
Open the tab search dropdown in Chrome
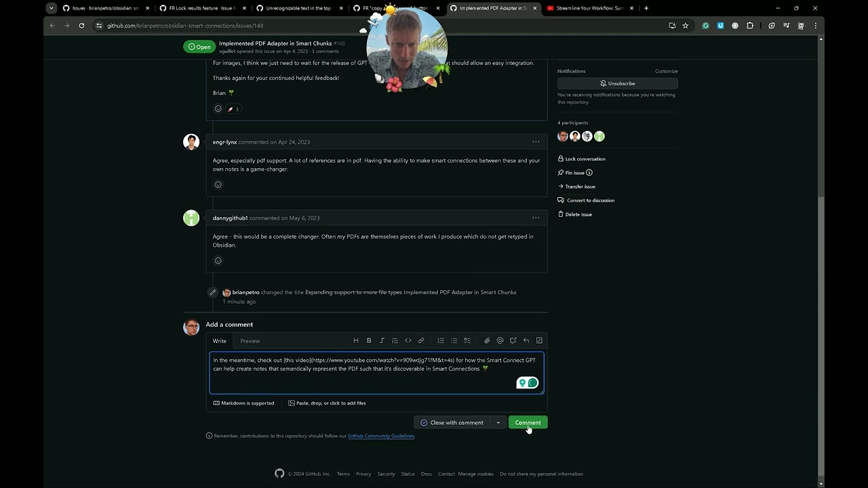point(52,8)
